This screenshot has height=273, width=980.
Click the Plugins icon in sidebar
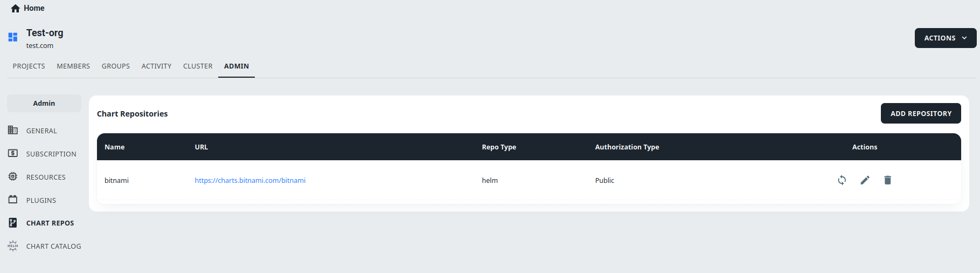click(13, 200)
